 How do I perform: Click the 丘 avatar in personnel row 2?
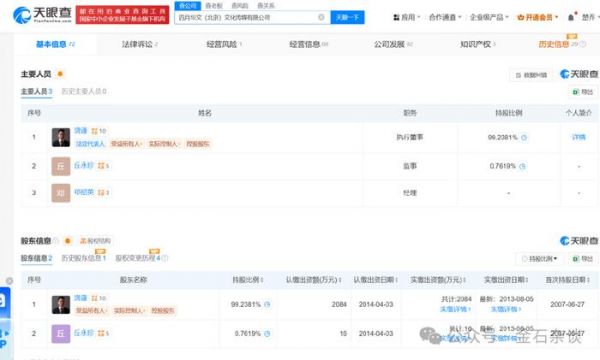pyautogui.click(x=61, y=166)
